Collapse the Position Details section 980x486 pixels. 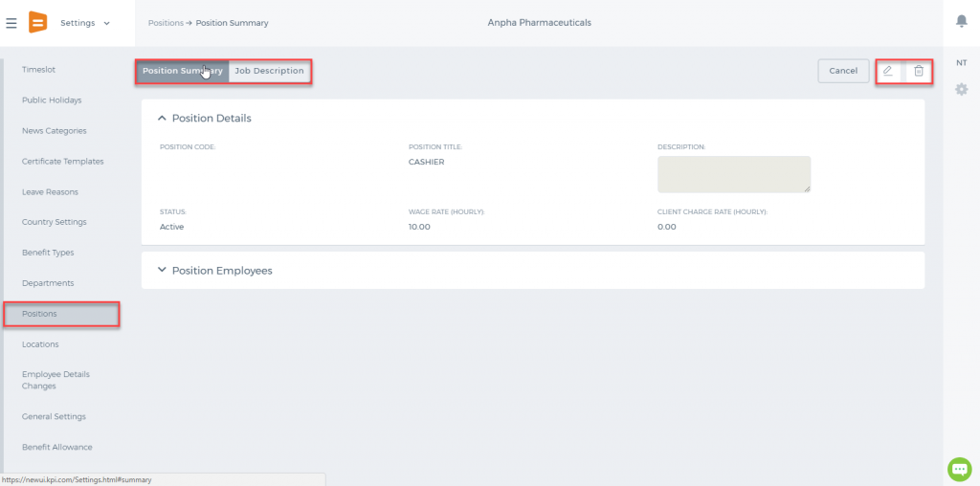coord(163,118)
